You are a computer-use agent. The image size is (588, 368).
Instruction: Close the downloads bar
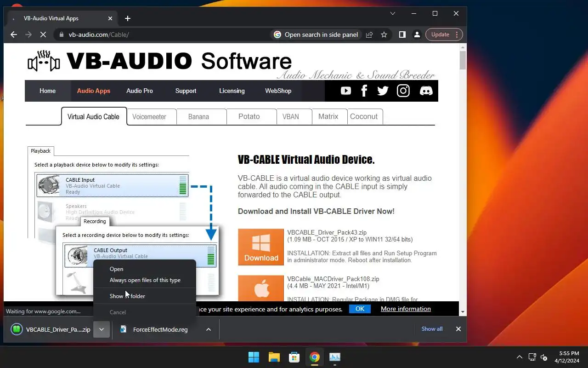[458, 329]
